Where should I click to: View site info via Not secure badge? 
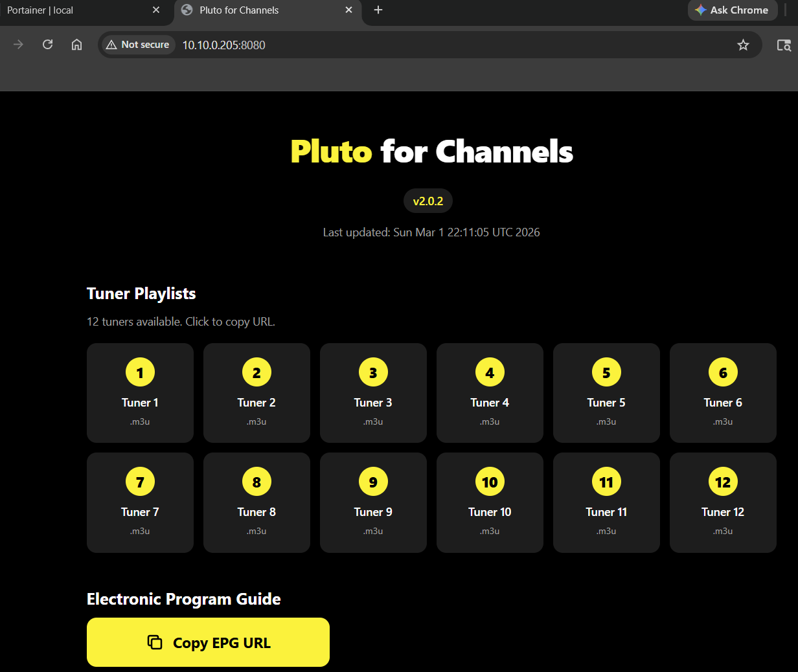click(138, 45)
